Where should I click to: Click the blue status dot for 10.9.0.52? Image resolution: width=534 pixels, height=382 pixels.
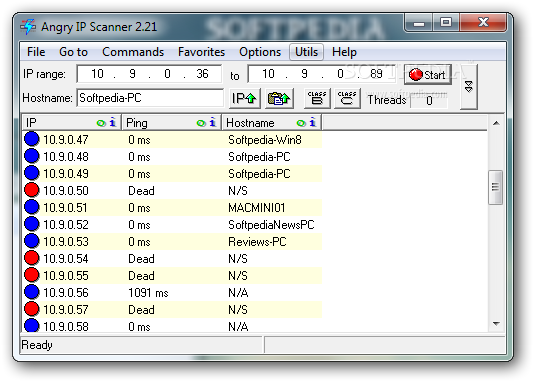[32, 224]
